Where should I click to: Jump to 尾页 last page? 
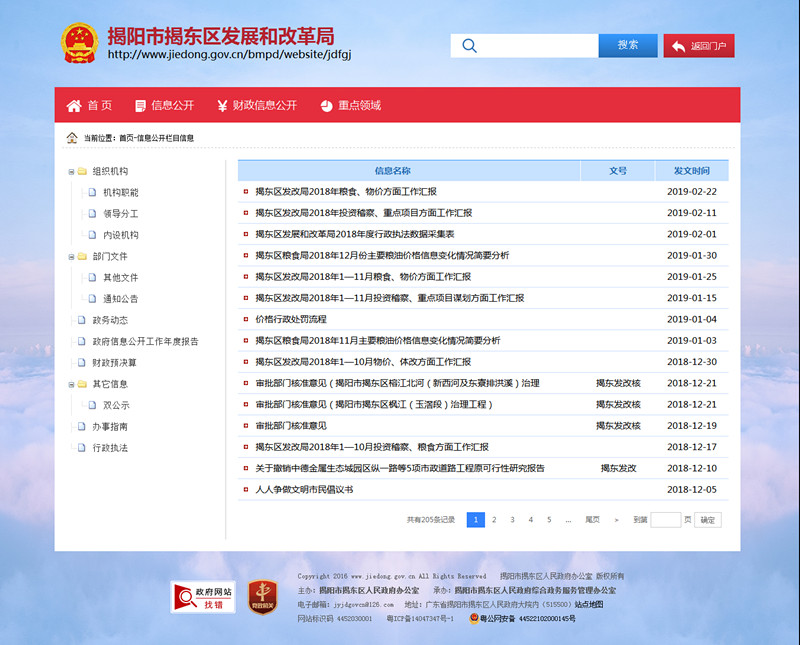(592, 520)
